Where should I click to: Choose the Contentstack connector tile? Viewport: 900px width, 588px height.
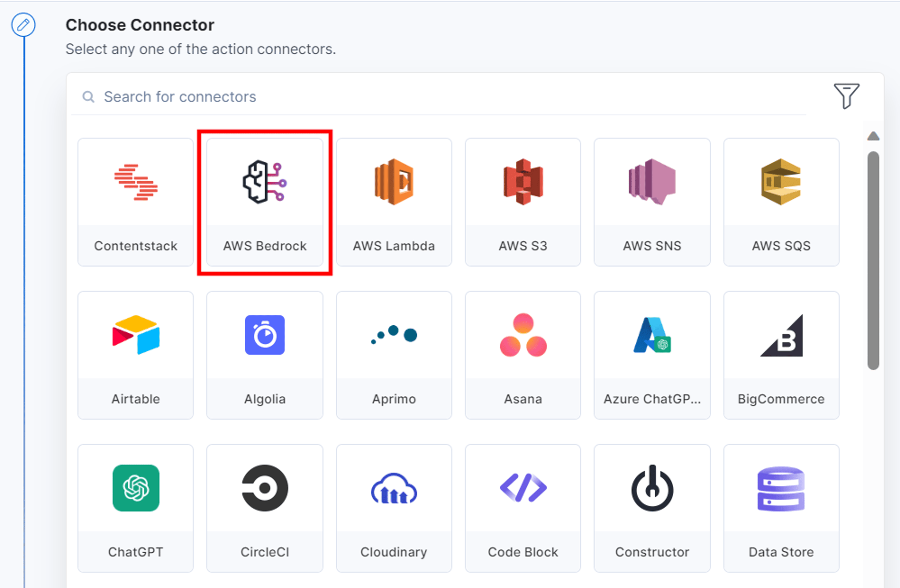(135, 202)
